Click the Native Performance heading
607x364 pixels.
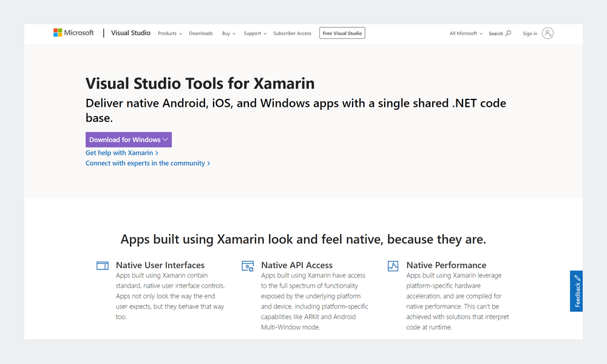click(446, 265)
